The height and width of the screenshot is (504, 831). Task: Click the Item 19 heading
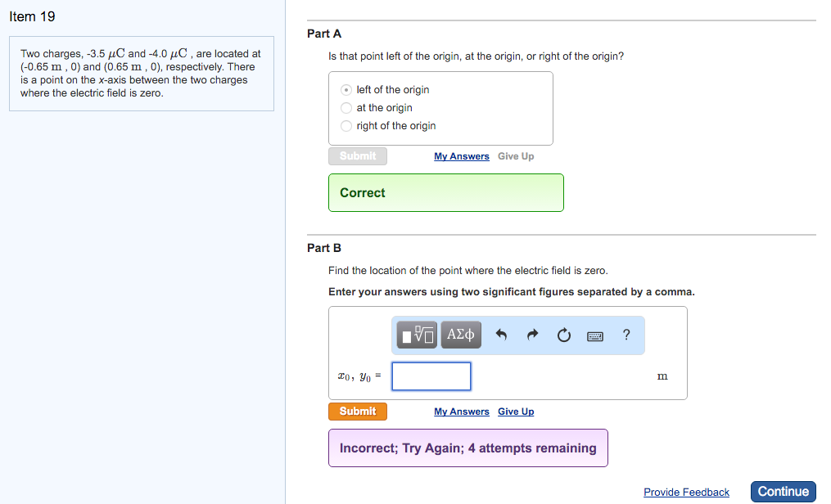click(32, 16)
